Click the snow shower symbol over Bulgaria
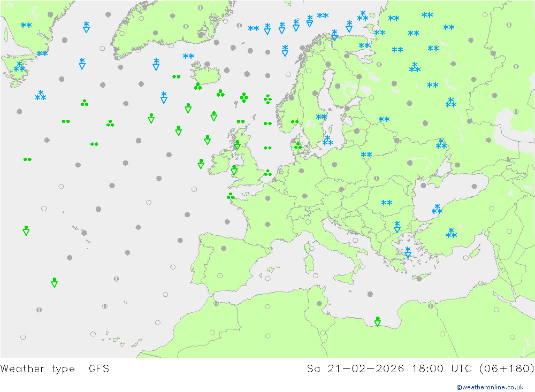Viewport: 535px width, 392px height. (397, 227)
